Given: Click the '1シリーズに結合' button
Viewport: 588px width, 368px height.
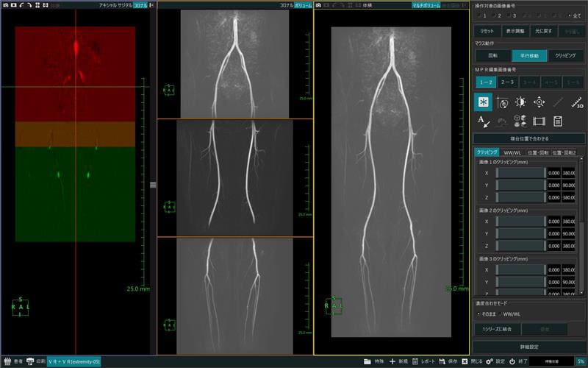Looking at the screenshot, I should 497,329.
